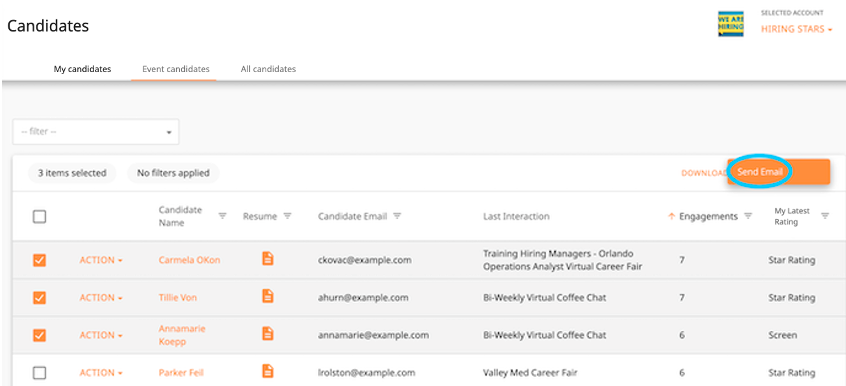The height and width of the screenshot is (386, 846).
Task: Open Parker Feil's resume document icon
Action: pyautogui.click(x=268, y=371)
